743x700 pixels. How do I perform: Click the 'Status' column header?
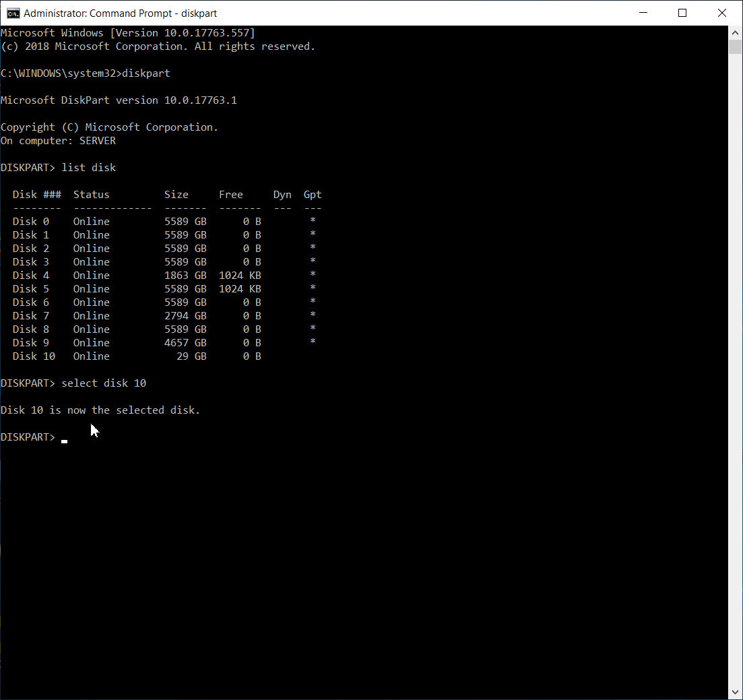[x=92, y=195]
